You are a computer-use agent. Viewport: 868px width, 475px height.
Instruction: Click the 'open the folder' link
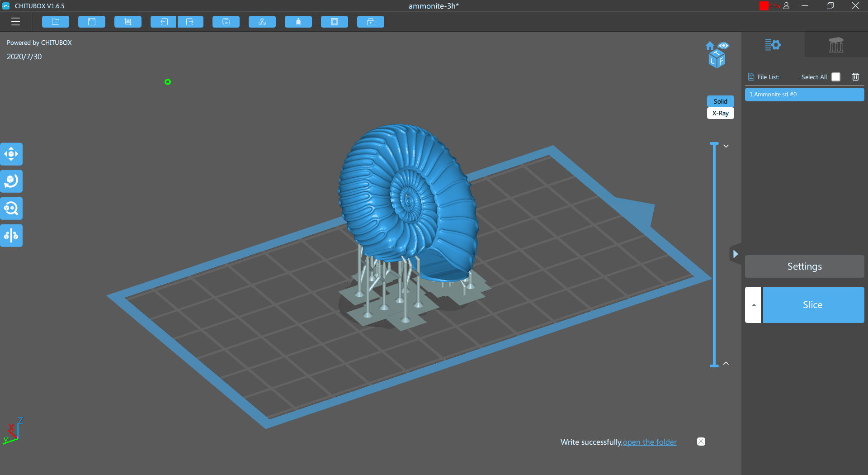tap(650, 442)
